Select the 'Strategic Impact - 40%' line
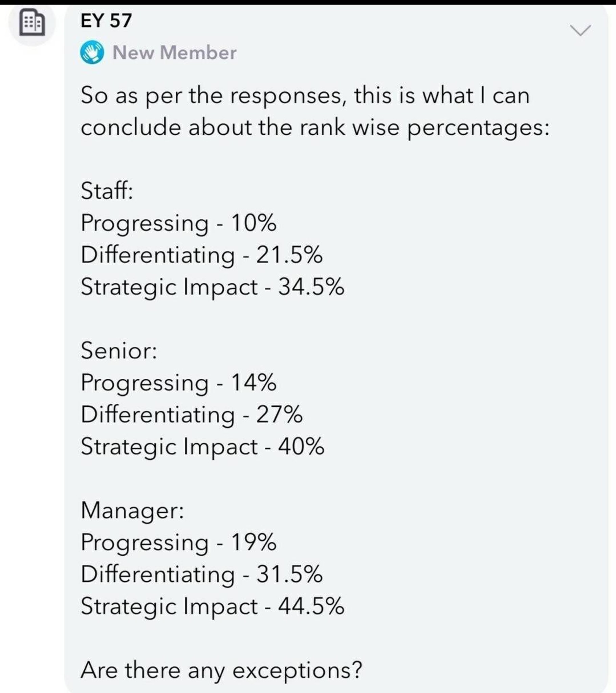This screenshot has width=616, height=693. click(x=202, y=447)
